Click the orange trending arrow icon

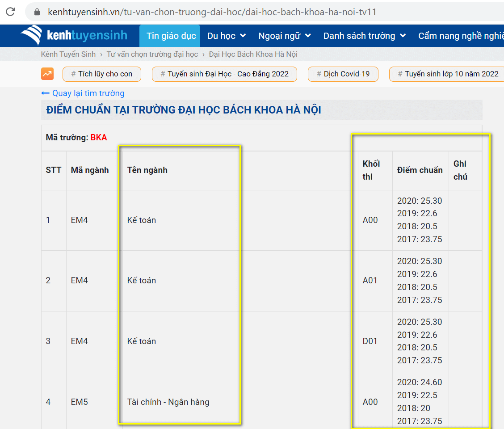(47, 74)
